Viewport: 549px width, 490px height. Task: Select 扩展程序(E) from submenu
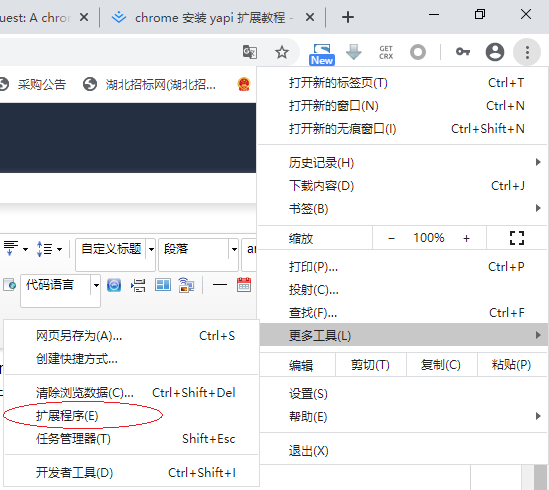(67, 416)
